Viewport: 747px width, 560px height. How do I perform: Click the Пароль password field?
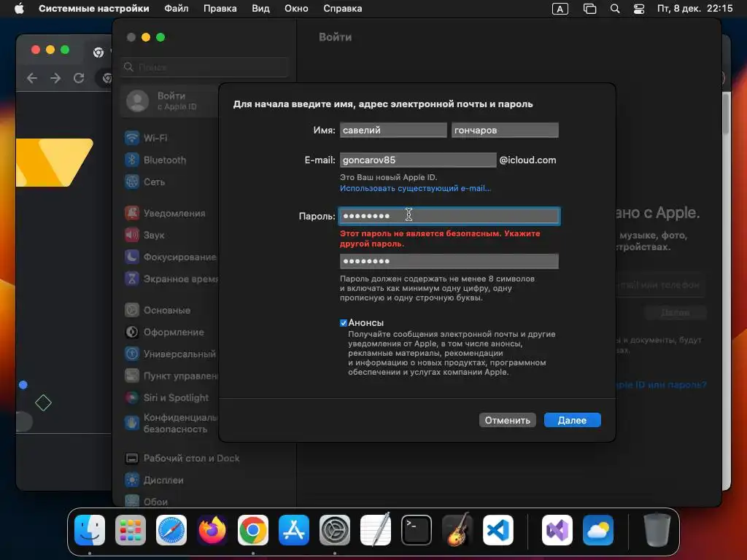449,216
